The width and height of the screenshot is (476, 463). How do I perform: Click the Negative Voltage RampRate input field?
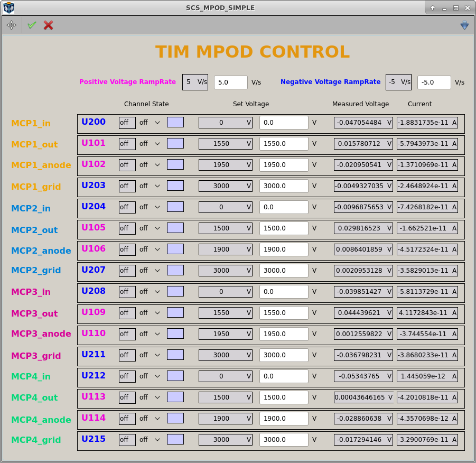pyautogui.click(x=434, y=82)
